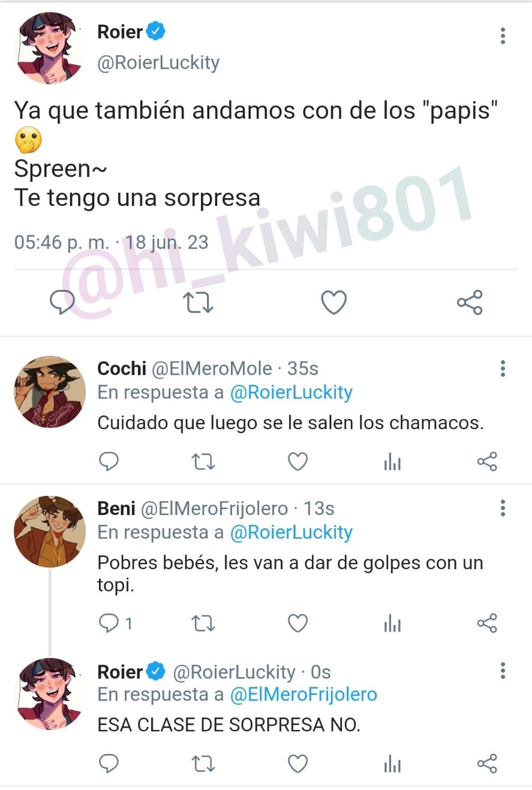Open the reply thread on Beni's tweet
This screenshot has width=532, height=790.
(115, 624)
